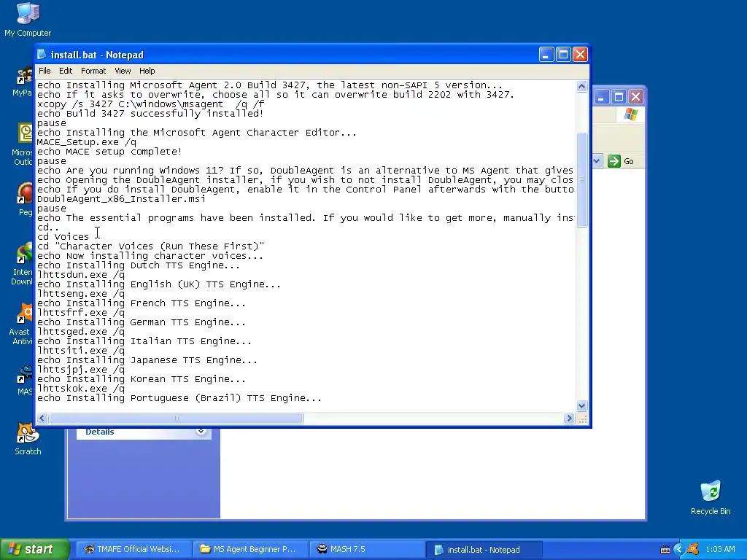
Task: Minimize the Notepad window
Action: [546, 55]
